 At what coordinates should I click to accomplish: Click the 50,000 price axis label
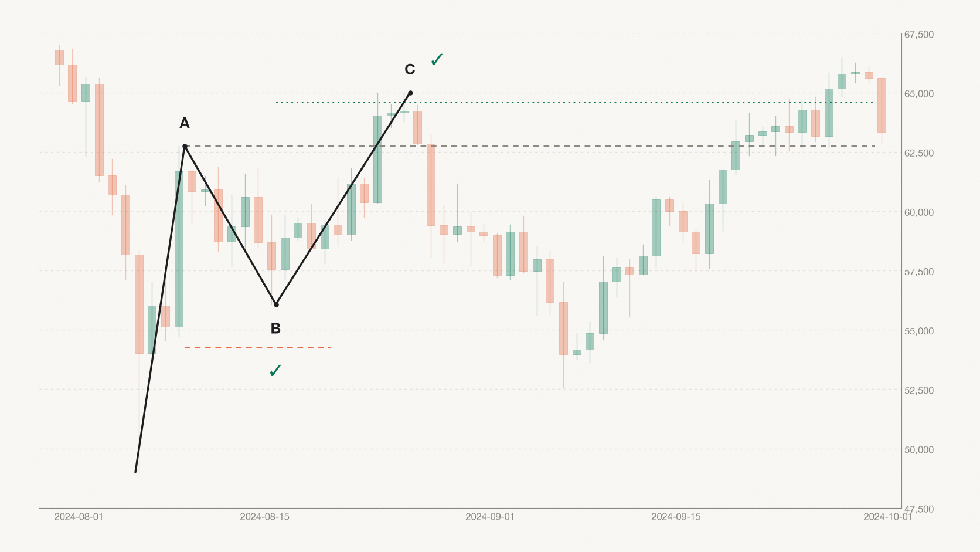coord(919,449)
